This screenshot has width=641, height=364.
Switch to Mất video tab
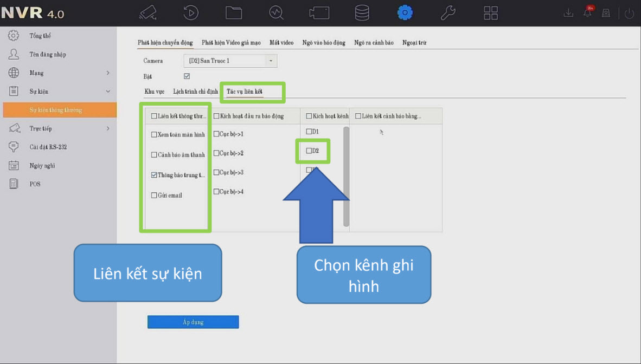tap(281, 43)
